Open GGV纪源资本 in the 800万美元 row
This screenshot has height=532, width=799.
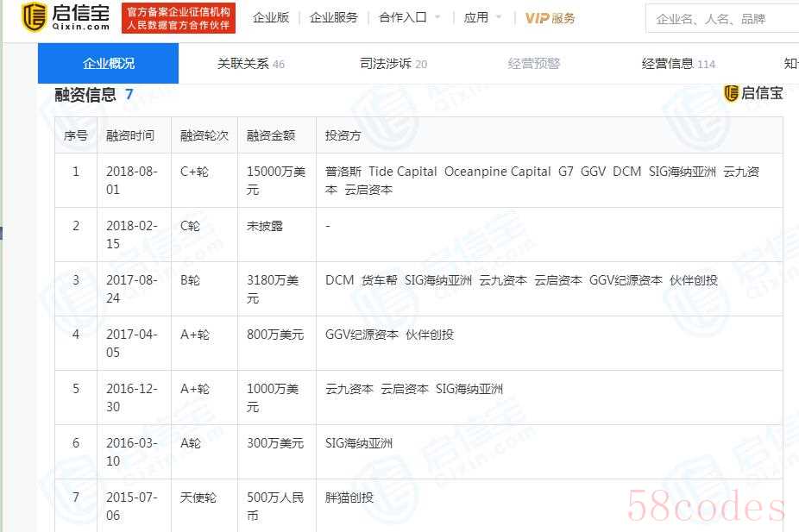(362, 335)
